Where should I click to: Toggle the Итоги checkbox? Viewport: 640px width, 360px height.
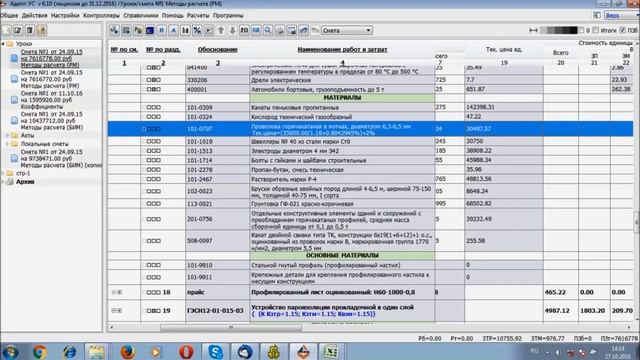[x=596, y=30]
